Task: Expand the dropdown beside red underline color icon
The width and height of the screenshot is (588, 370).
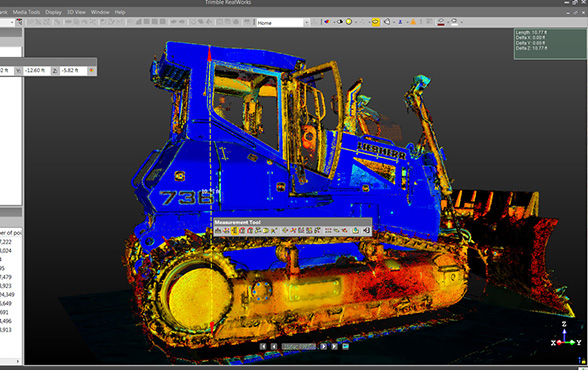Action: [448, 22]
